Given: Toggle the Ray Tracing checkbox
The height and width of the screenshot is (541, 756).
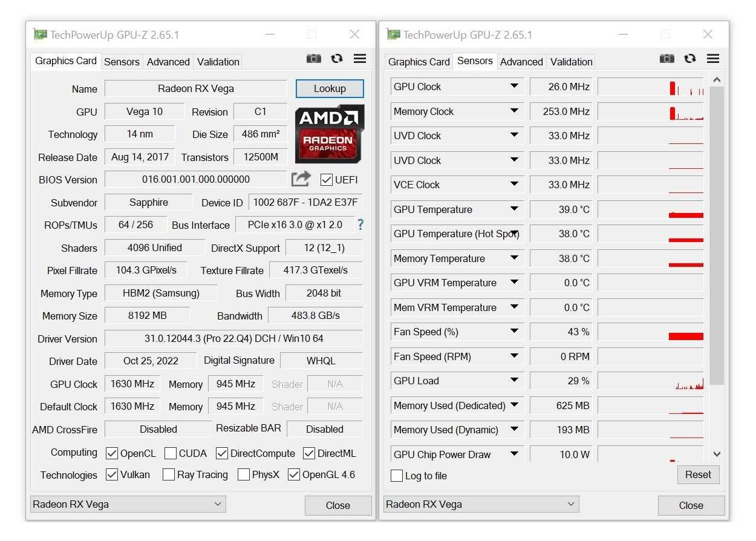Looking at the screenshot, I should pos(169,474).
